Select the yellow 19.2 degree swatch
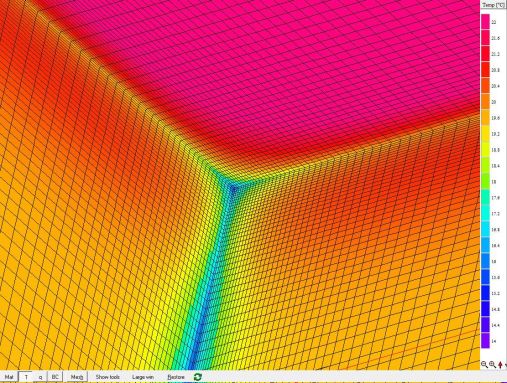This screenshot has width=507, height=383. tap(485, 134)
